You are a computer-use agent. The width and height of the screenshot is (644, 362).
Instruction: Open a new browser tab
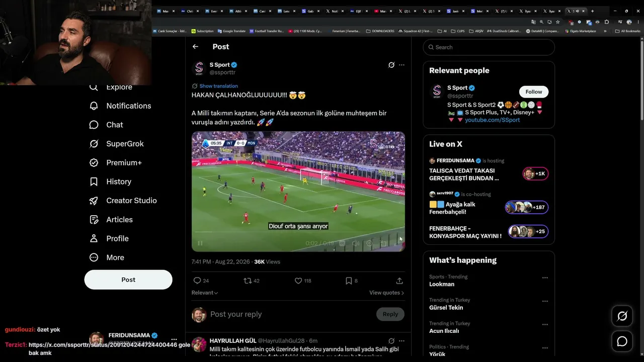592,11
